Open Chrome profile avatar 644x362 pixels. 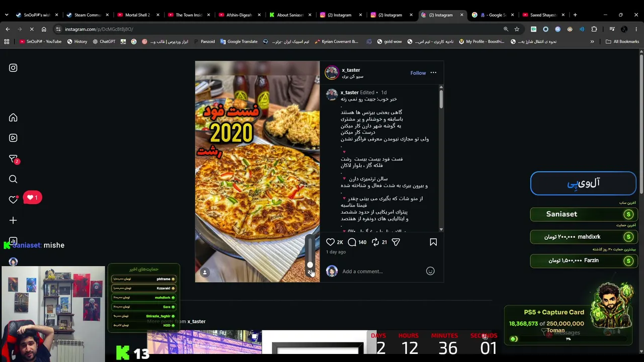[624, 29]
